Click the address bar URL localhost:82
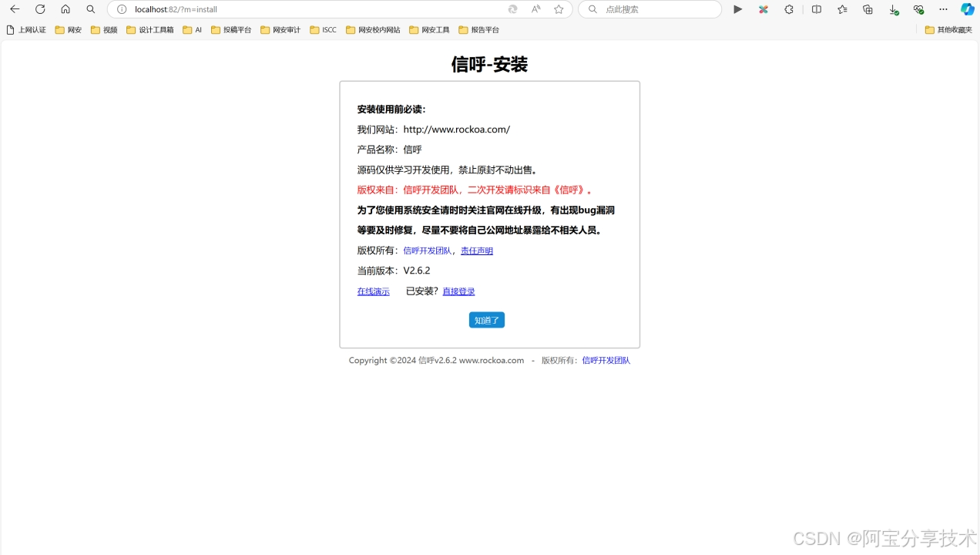Viewport: 980px width, 555px height. [x=176, y=9]
